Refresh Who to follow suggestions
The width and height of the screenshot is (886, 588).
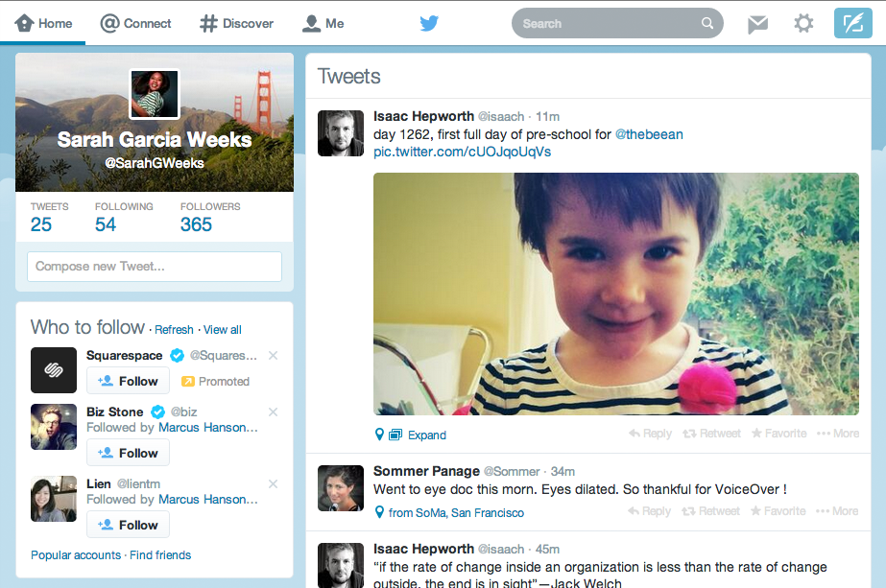(x=174, y=330)
